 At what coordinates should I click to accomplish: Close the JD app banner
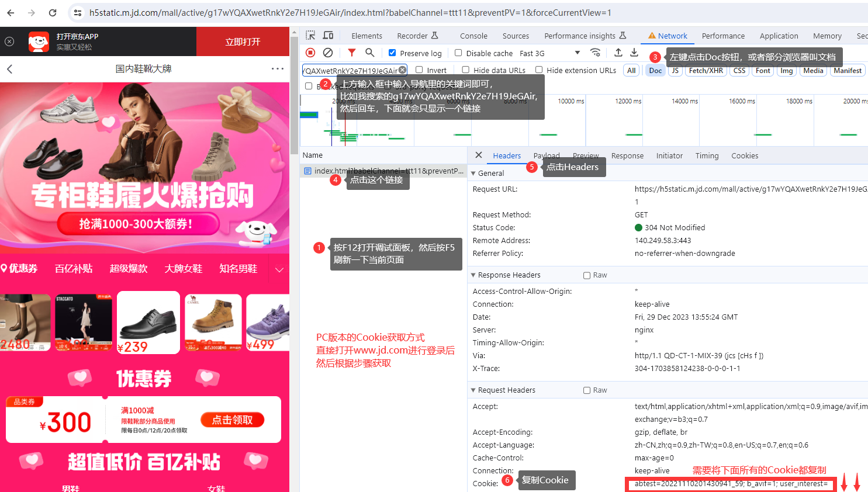pyautogui.click(x=9, y=41)
